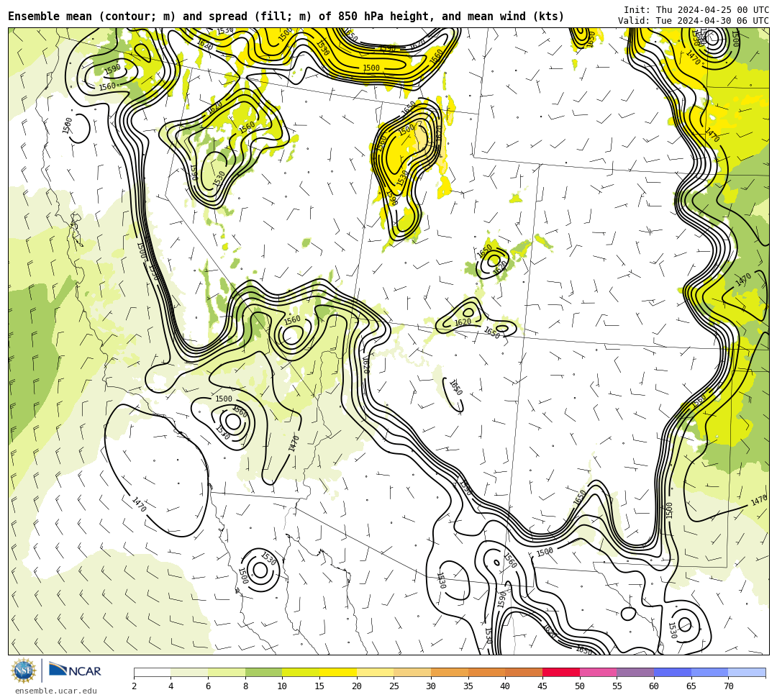Image resolution: width=777 pixels, height=700 pixels.
Task: Select the light green 6–8 m colorbar segment
Action: (227, 672)
